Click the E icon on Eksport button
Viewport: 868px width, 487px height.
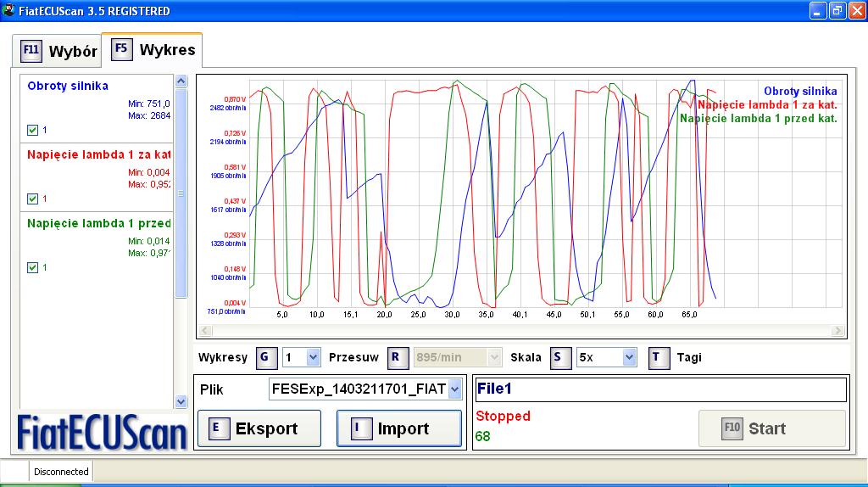tap(218, 428)
